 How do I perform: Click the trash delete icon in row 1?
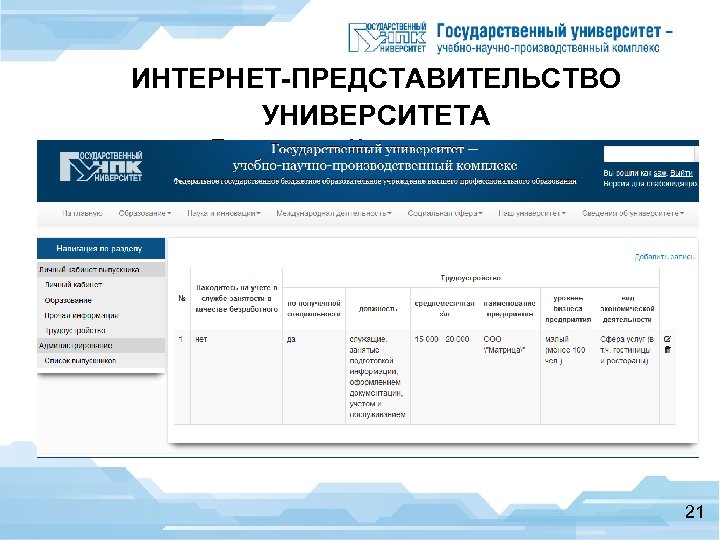[x=668, y=350]
